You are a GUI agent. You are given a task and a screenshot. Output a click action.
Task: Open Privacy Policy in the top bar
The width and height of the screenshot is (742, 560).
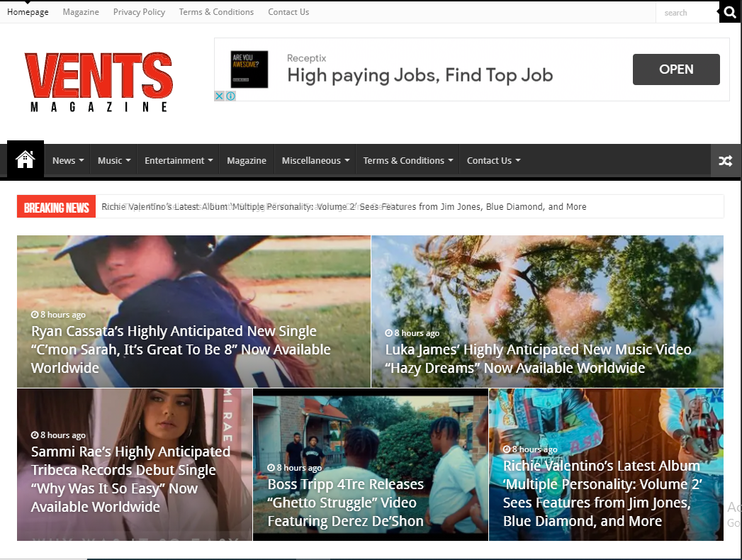139,12
